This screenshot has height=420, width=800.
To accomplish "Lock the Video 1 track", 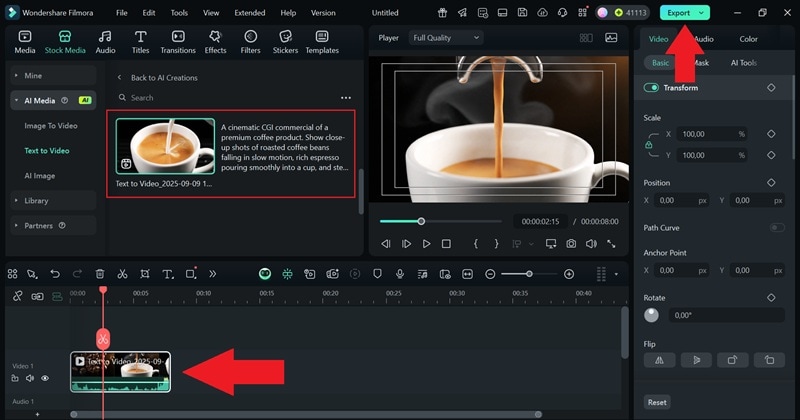I will coord(15,378).
